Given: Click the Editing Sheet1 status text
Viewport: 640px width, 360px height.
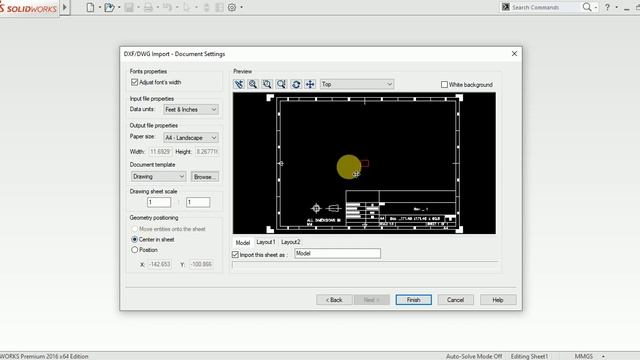Looking at the screenshot, I should (529, 356).
